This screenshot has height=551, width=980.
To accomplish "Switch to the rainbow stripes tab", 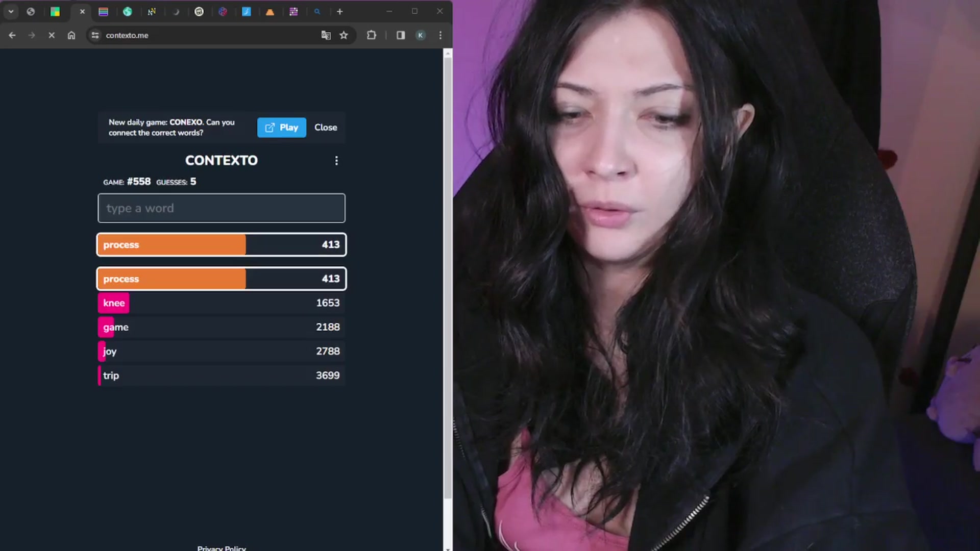I will (x=103, y=11).
